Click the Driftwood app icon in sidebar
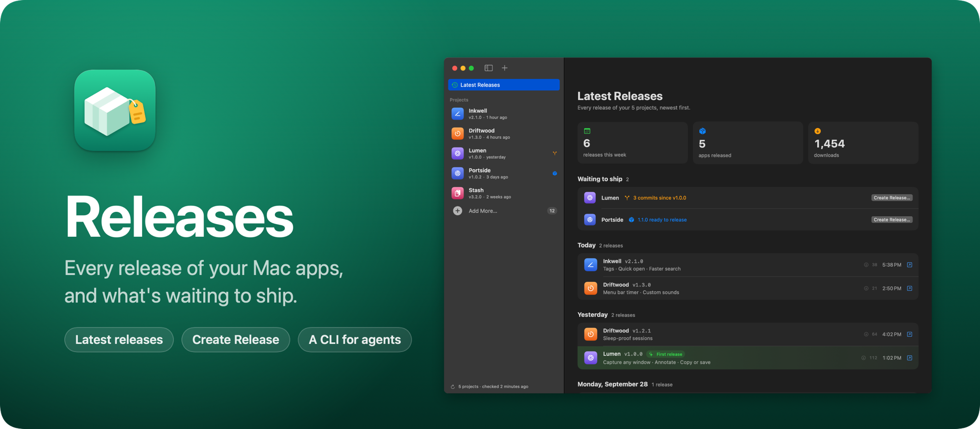The width and height of the screenshot is (980, 429). (x=458, y=133)
